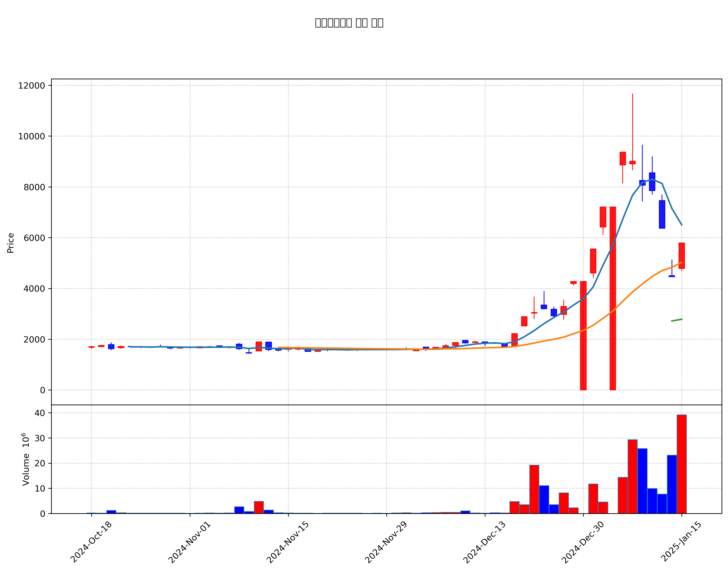
Task: Click the 8000 price axis tick label
Action: click(34, 187)
